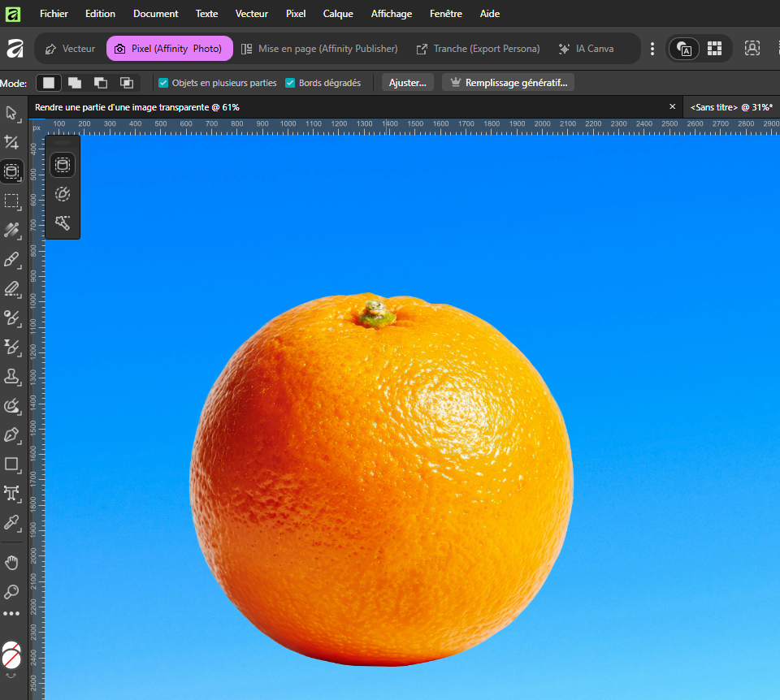780x700 pixels.
Task: Set selection mode to New (first mode)
Action: point(50,83)
